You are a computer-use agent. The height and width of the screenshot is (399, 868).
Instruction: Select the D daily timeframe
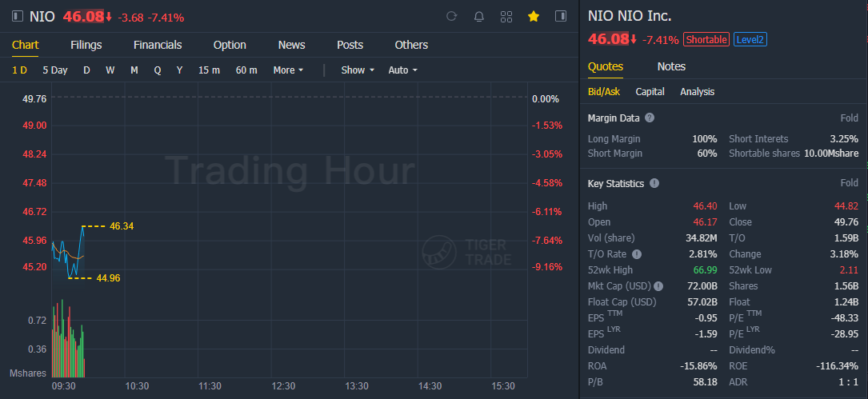point(86,70)
